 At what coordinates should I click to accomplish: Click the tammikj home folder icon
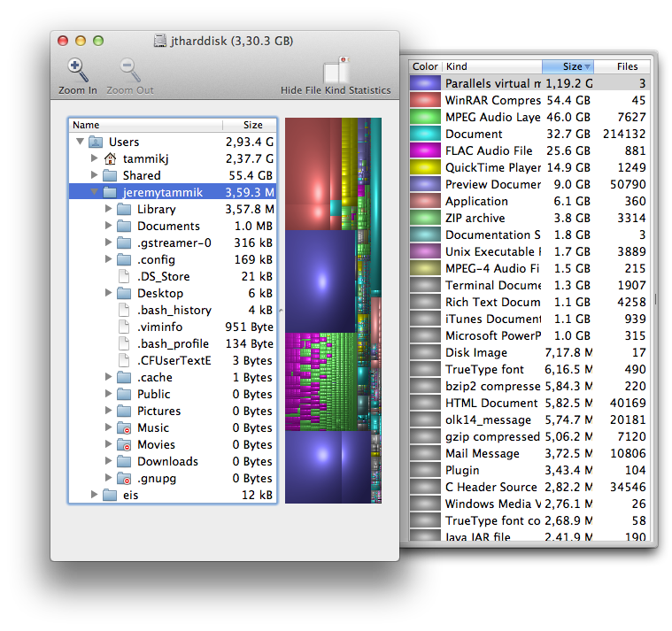pos(110,159)
